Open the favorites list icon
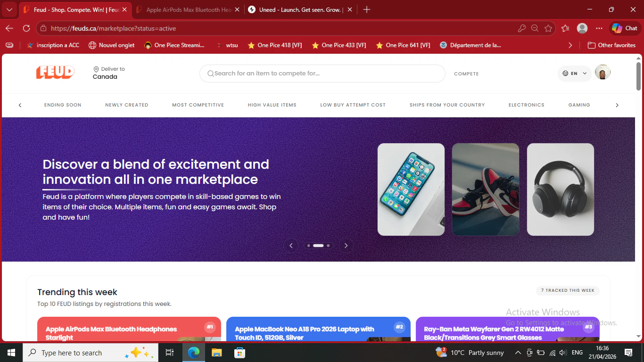 click(x=565, y=28)
